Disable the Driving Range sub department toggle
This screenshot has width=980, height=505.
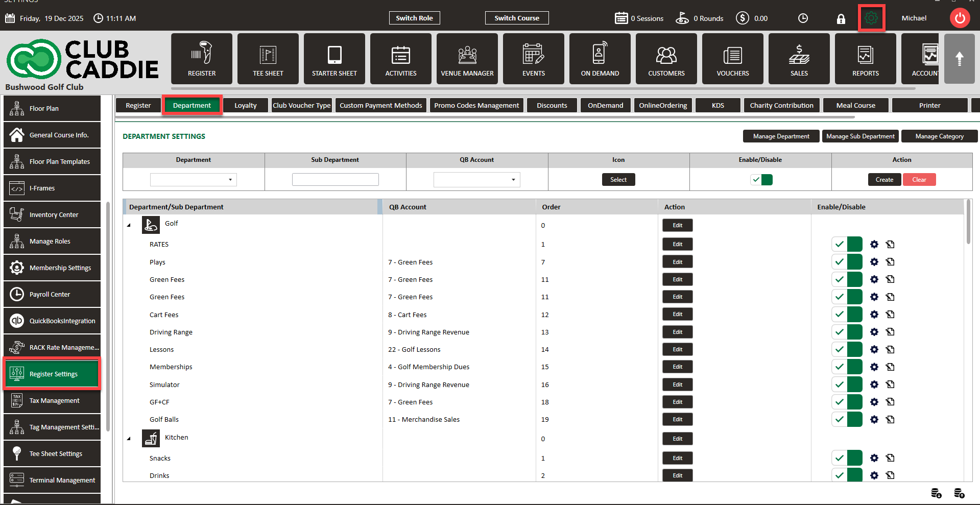846,332
